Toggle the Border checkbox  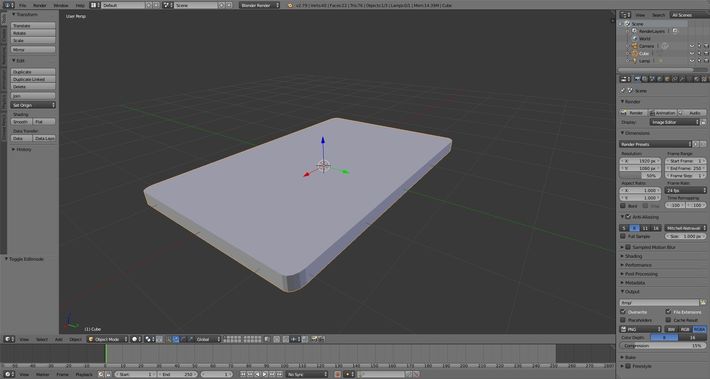click(623, 206)
